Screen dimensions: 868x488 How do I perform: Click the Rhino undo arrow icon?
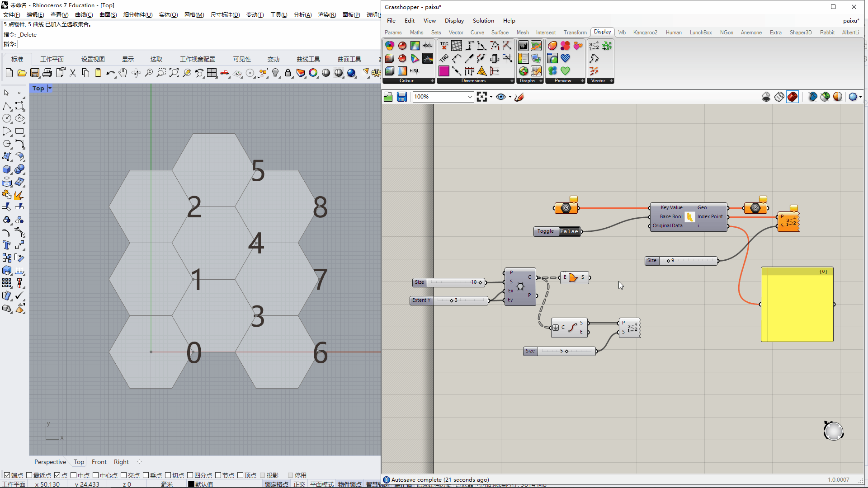110,73
